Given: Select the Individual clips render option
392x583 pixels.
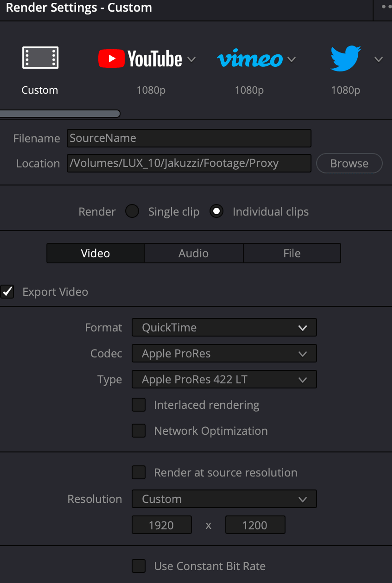Looking at the screenshot, I should 216,211.
